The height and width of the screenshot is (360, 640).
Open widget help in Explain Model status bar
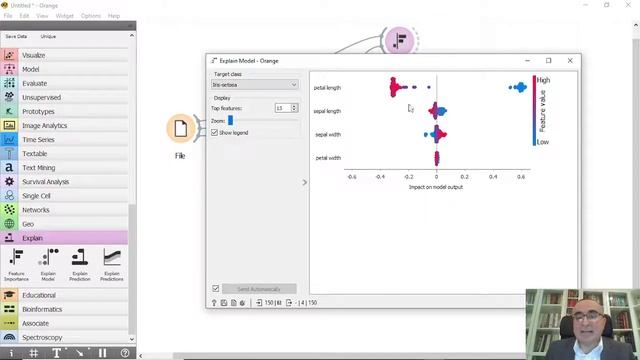pos(214,303)
